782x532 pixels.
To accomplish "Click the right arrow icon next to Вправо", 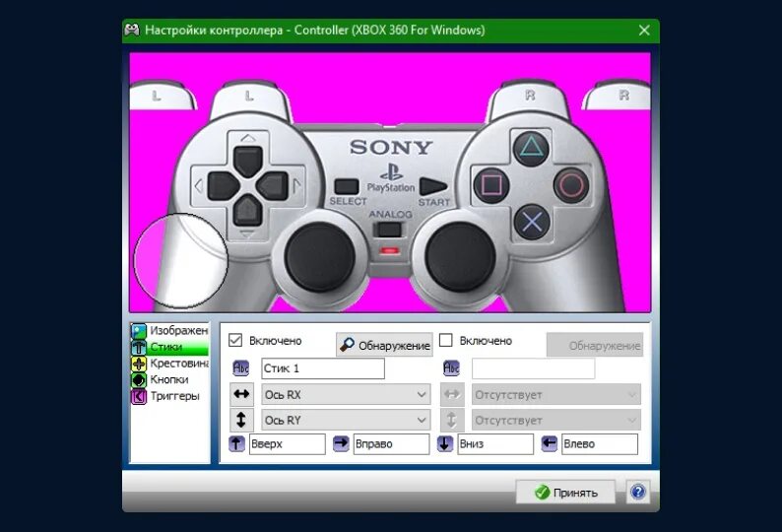I will point(341,443).
